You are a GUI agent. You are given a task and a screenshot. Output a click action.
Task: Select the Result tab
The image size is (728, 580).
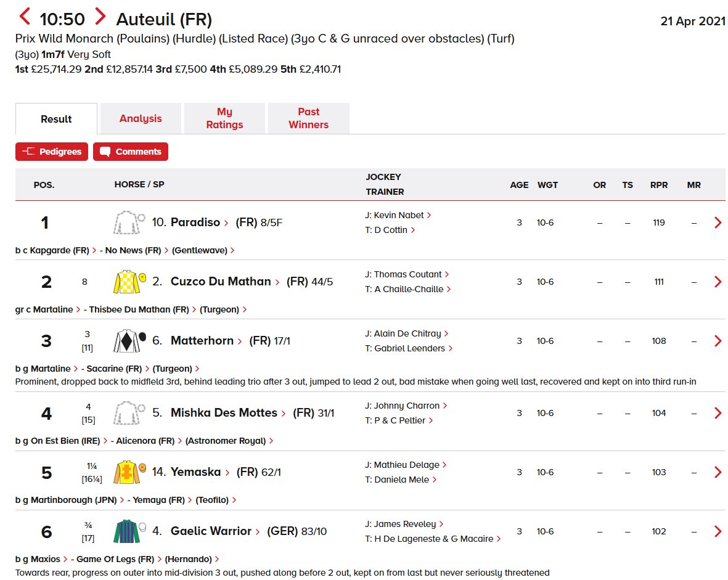[x=56, y=119]
